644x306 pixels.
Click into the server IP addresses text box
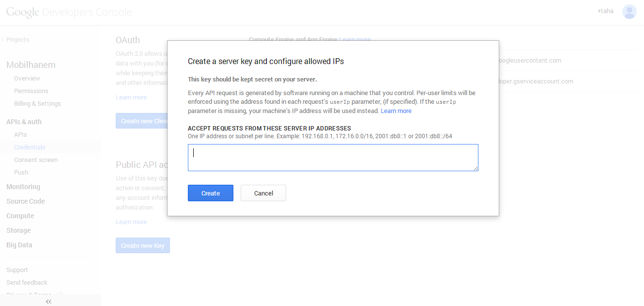coord(333,157)
